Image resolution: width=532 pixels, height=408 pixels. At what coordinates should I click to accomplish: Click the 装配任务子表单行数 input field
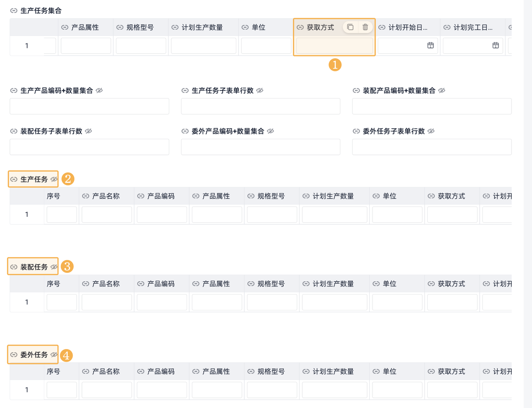coord(89,147)
